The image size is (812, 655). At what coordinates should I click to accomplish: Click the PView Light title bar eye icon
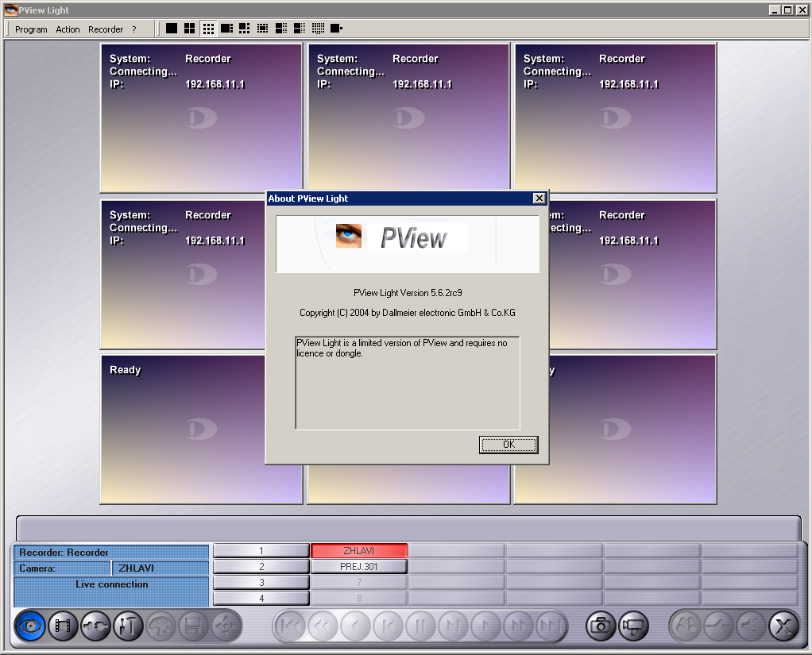pyautogui.click(x=10, y=10)
